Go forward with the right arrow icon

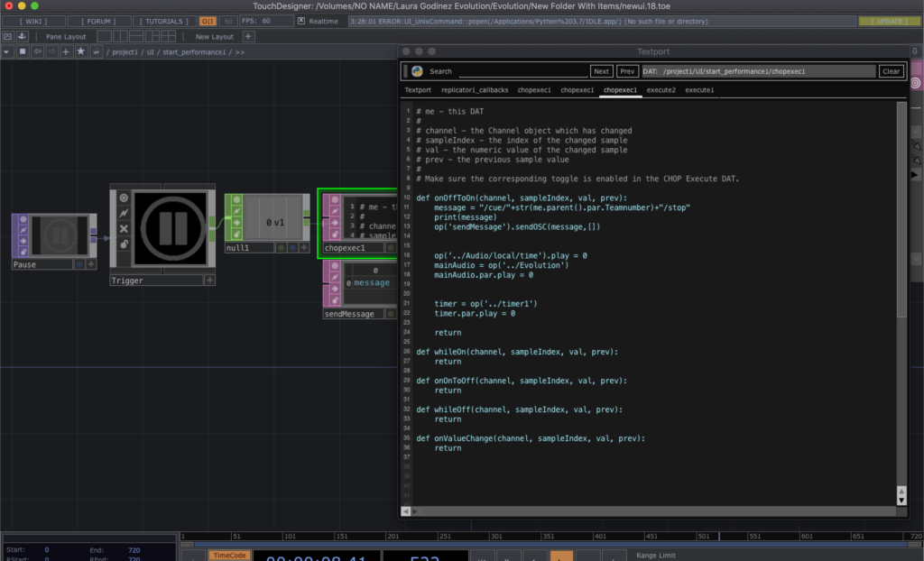51,51
